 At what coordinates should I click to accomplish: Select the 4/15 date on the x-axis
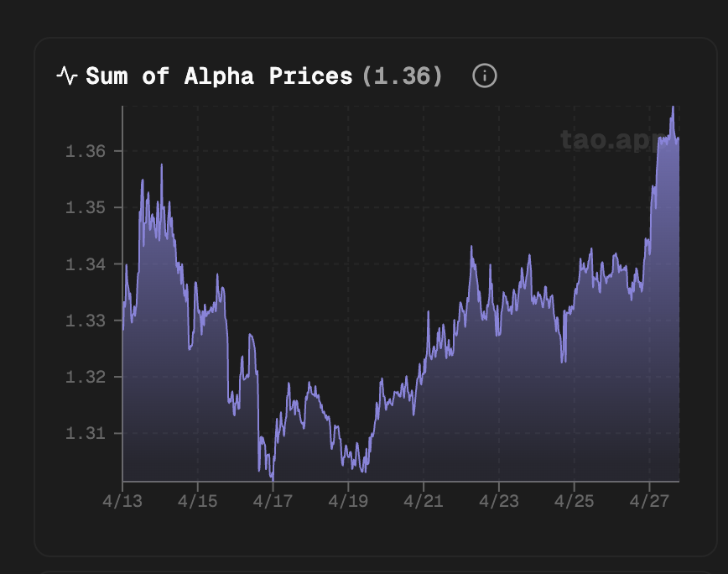(x=198, y=501)
